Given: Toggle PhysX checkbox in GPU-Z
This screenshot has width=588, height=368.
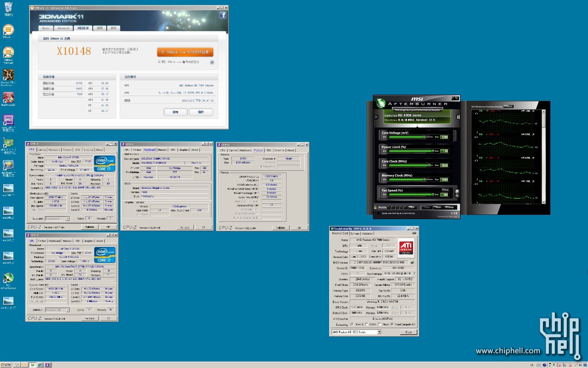Looking at the screenshot, I should [x=380, y=324].
